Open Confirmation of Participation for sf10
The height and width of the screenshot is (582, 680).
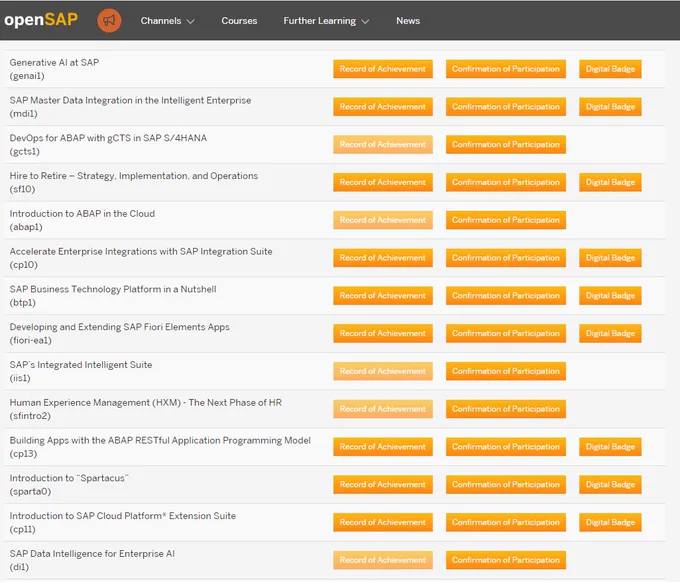click(506, 182)
